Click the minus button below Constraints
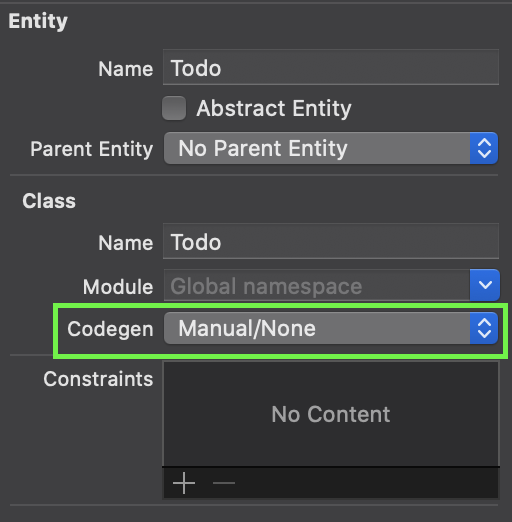The height and width of the screenshot is (522, 512). 224,483
